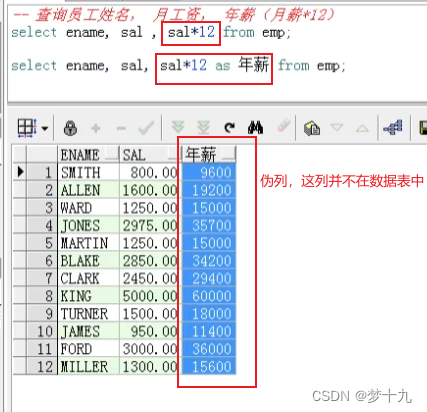Select the BLAKE name cell

[x=88, y=261]
